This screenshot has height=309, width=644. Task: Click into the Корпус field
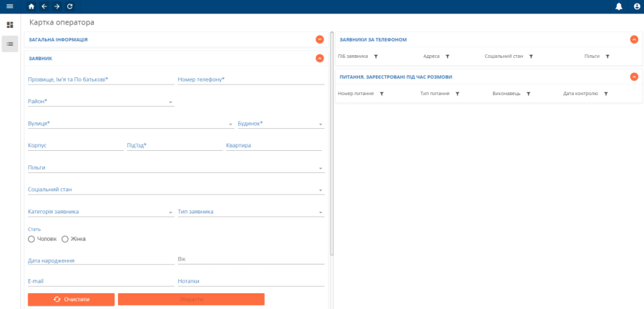click(x=76, y=146)
